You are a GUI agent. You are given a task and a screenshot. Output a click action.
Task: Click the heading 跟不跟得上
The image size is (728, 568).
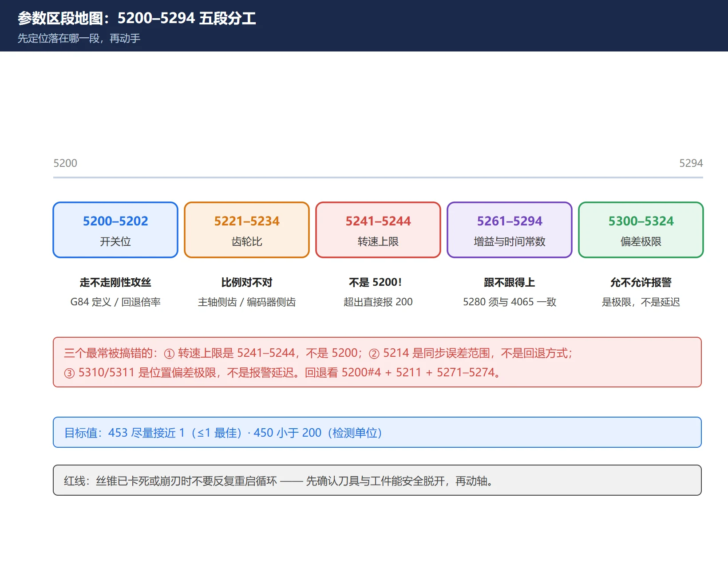(510, 282)
